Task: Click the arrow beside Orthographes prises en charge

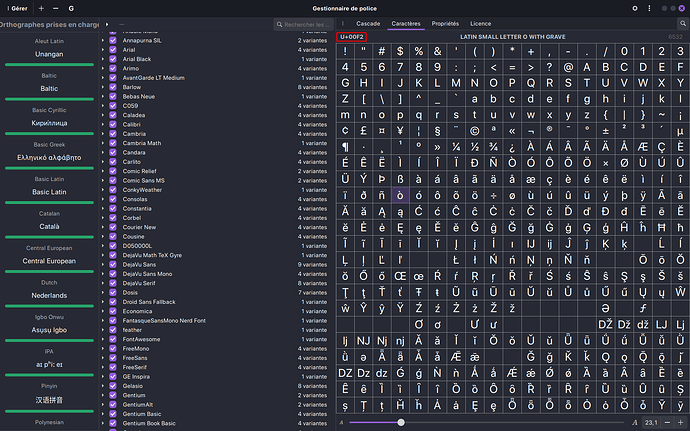Action: point(107,25)
